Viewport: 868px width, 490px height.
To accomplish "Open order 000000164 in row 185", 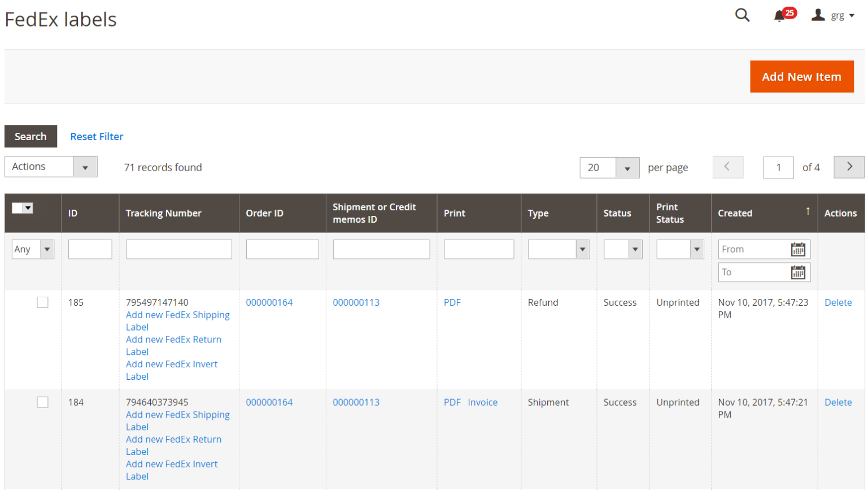I will click(269, 302).
